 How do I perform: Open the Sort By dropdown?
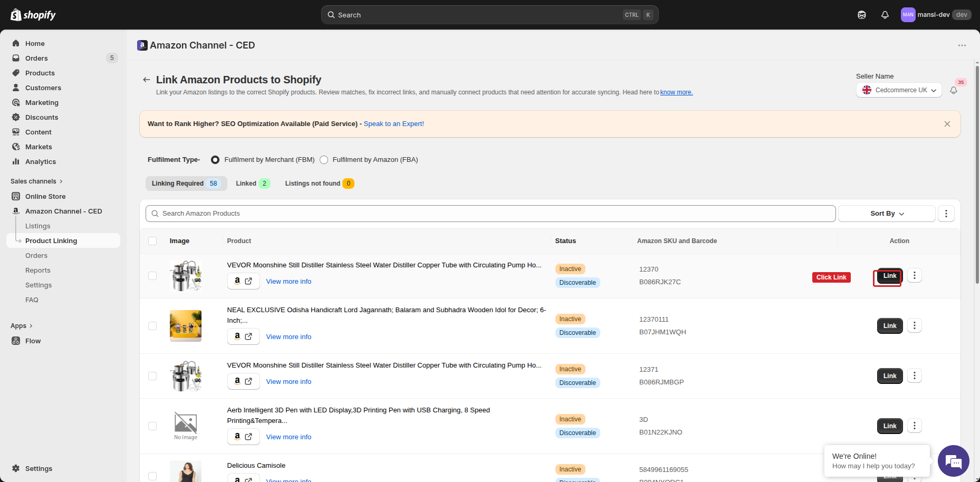(887, 214)
